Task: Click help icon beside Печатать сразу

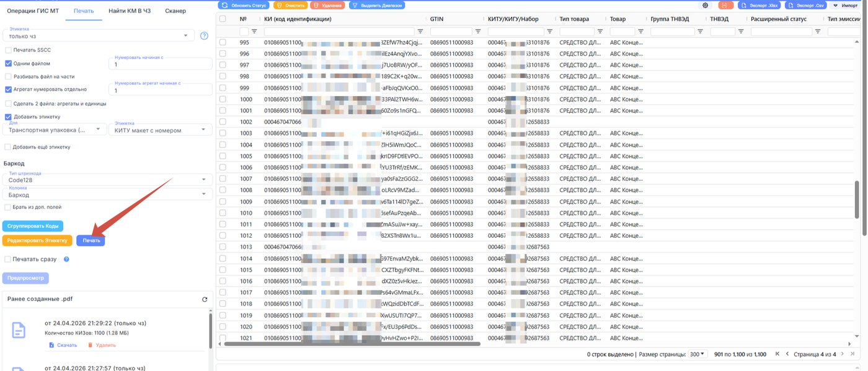Action: point(66,260)
